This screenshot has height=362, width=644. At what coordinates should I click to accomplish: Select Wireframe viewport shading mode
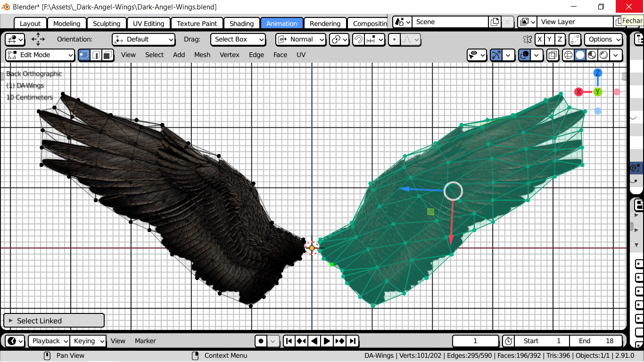pos(568,55)
